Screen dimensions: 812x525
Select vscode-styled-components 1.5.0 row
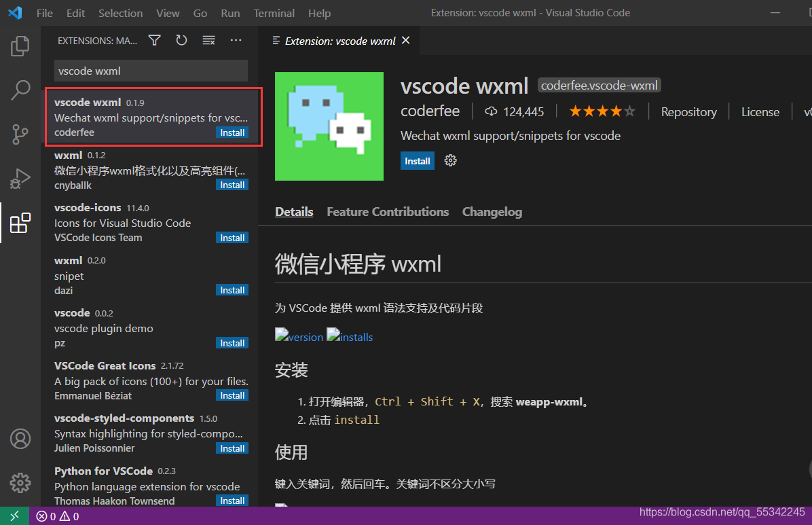[151, 433]
